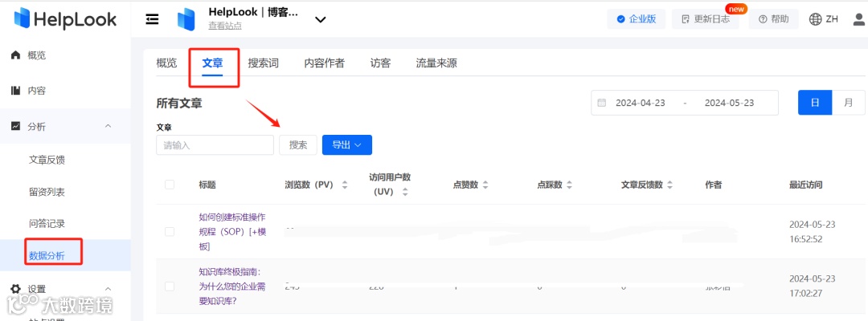Select the 文章 tab

(x=212, y=63)
